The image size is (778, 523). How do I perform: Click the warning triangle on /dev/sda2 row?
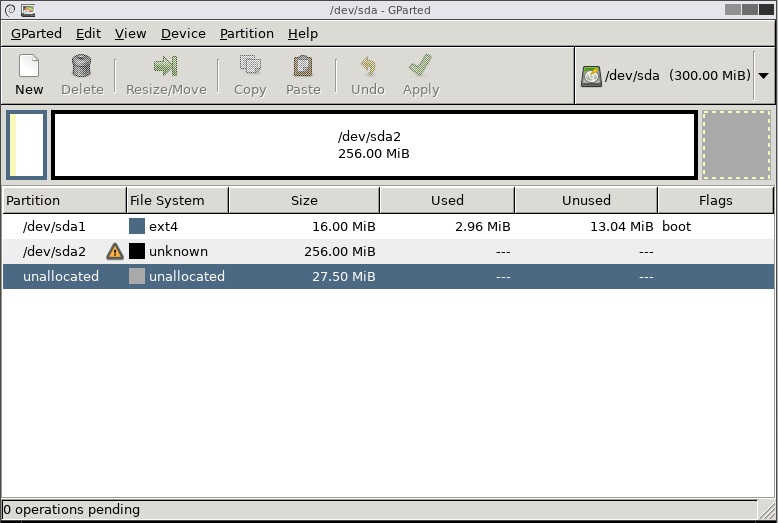tap(115, 252)
